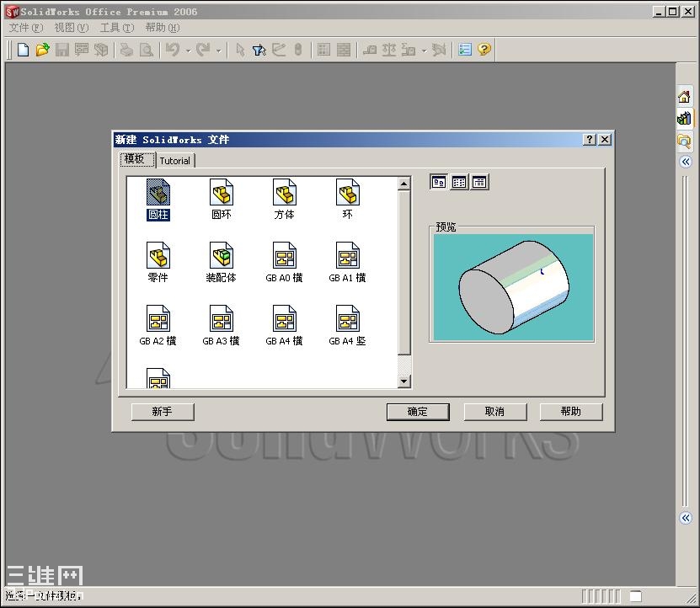Select the arrow pointer Select tool
Image resolution: width=700 pixels, height=608 pixels.
[x=240, y=50]
